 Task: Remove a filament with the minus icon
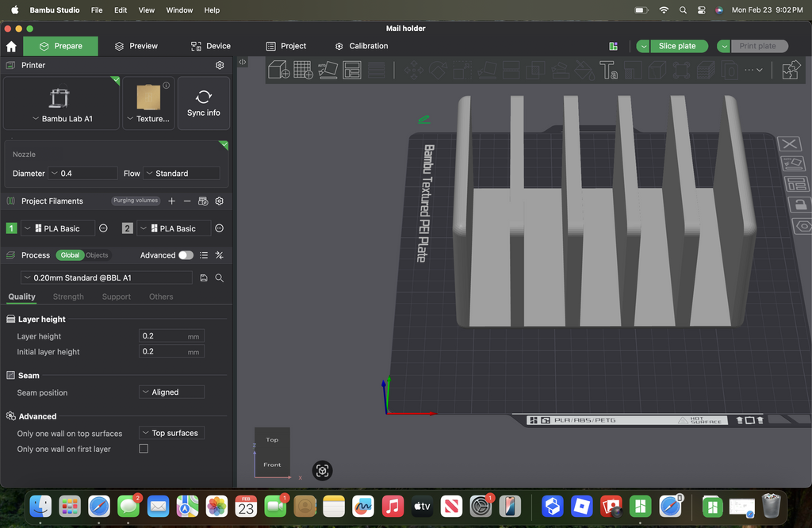pos(187,201)
